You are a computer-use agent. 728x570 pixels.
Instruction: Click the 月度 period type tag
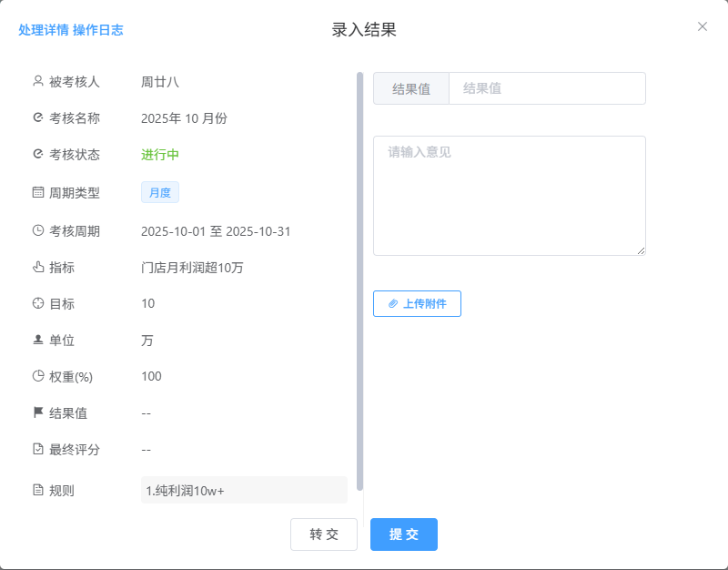click(160, 192)
